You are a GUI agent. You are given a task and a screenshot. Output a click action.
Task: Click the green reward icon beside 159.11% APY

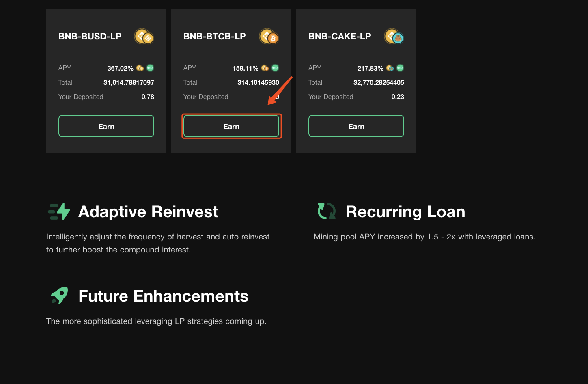(x=275, y=68)
